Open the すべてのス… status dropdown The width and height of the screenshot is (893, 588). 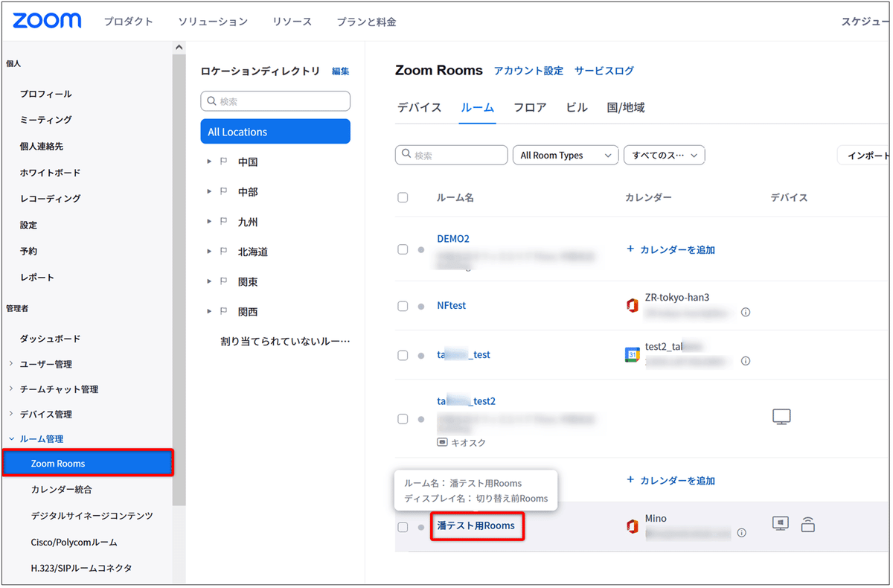pos(665,155)
